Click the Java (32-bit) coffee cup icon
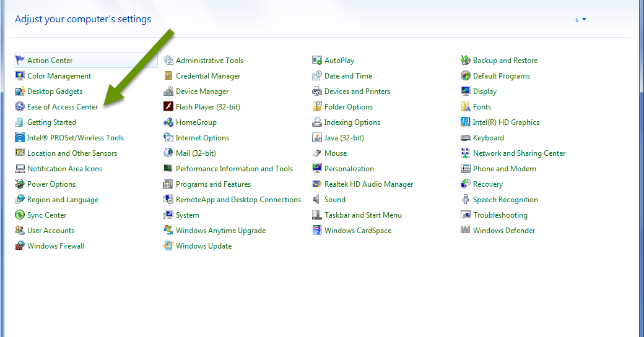Viewport: 644px width, 337px height. point(317,138)
